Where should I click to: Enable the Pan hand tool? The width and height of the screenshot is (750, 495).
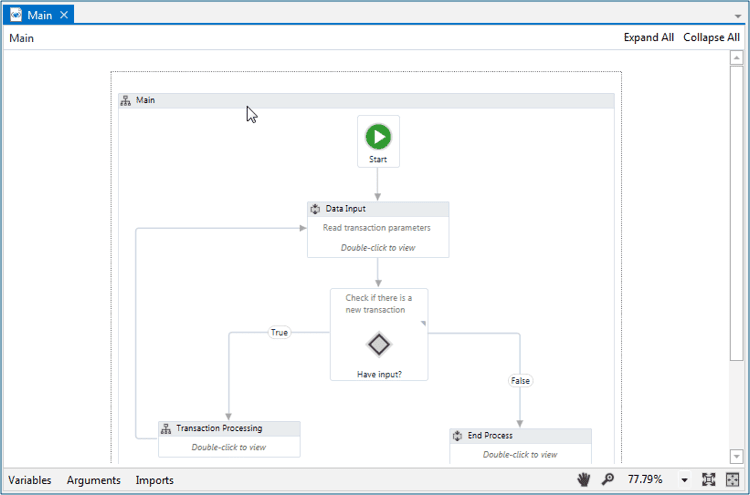tap(583, 480)
